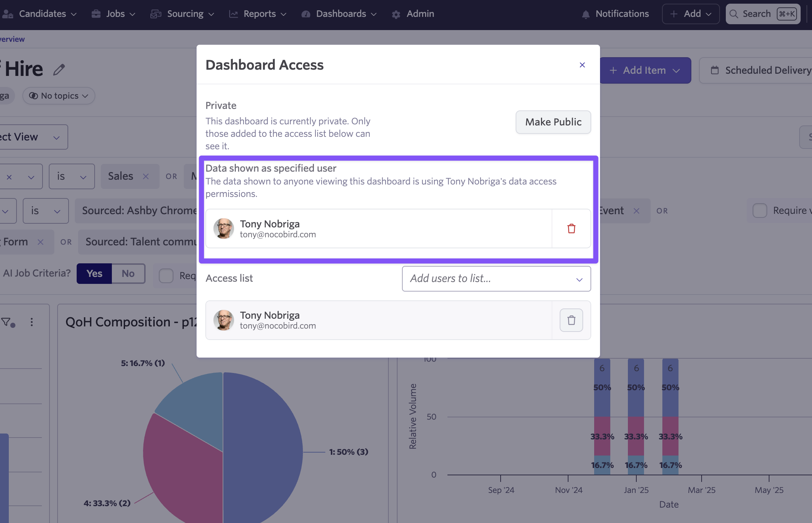812x523 pixels.
Task: Click the Notifications bell icon
Action: tap(586, 15)
